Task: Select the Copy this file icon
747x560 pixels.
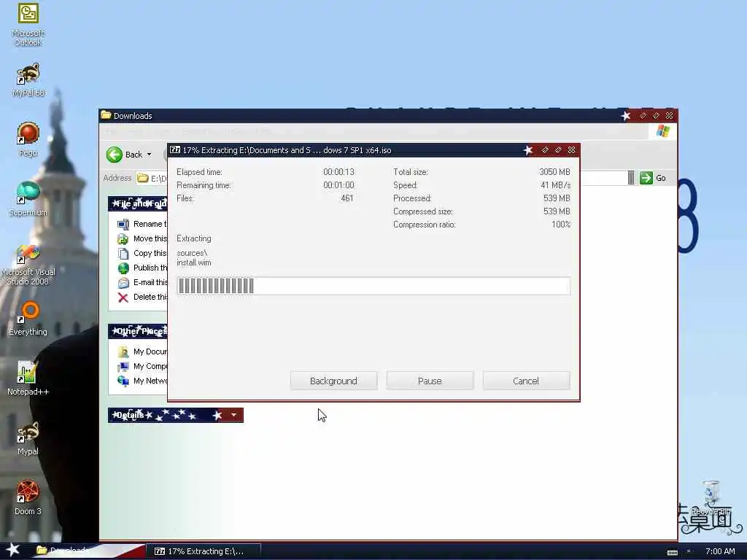Action: coord(123,253)
